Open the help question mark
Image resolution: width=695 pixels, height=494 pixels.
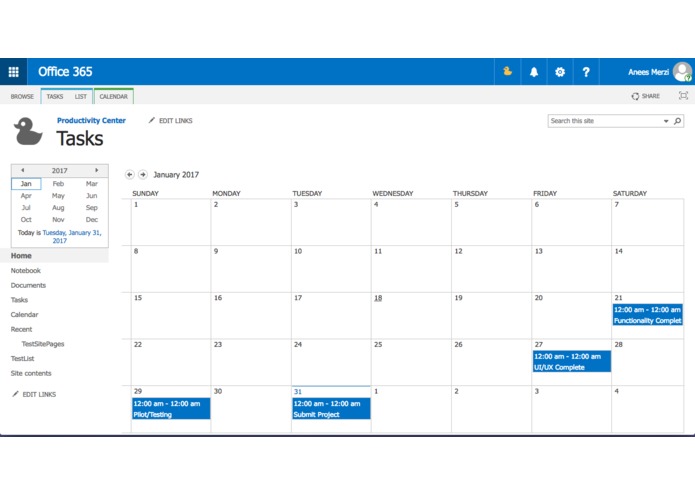586,72
